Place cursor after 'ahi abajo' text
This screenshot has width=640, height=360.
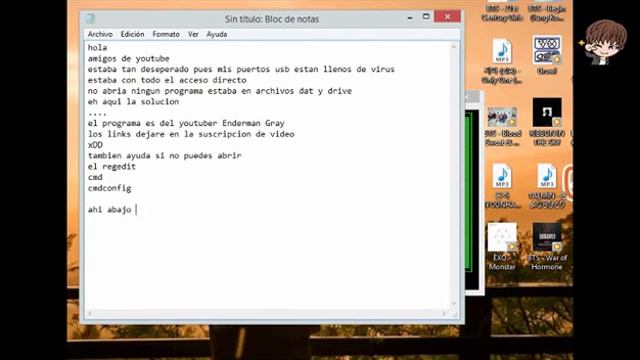pyautogui.click(x=136, y=209)
